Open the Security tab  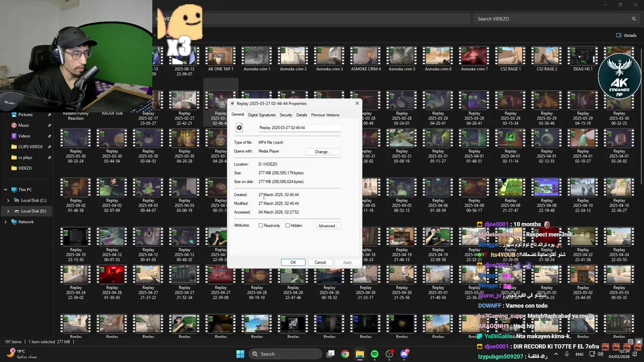pos(286,115)
